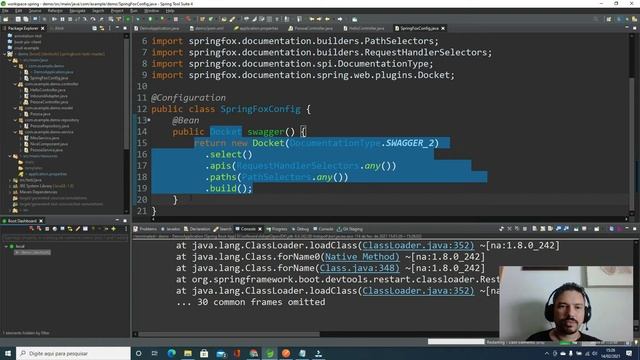This screenshot has width=640, height=360.
Task: Minimize the Package Explorer view
Action: point(117,28)
